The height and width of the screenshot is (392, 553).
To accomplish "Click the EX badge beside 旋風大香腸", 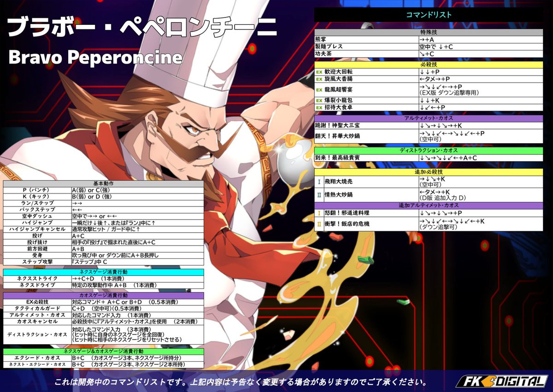I will [x=319, y=79].
